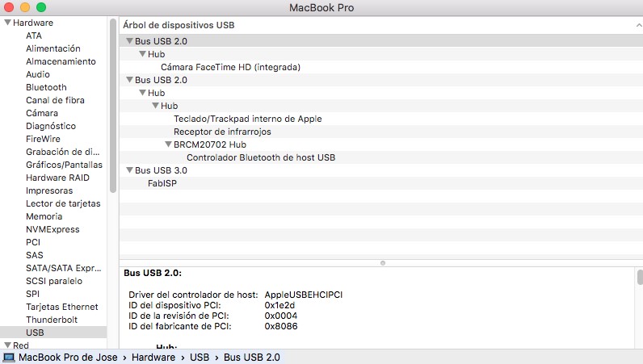
Task: Collapse the Hardware section triangle in sidebar
Action: click(7, 23)
